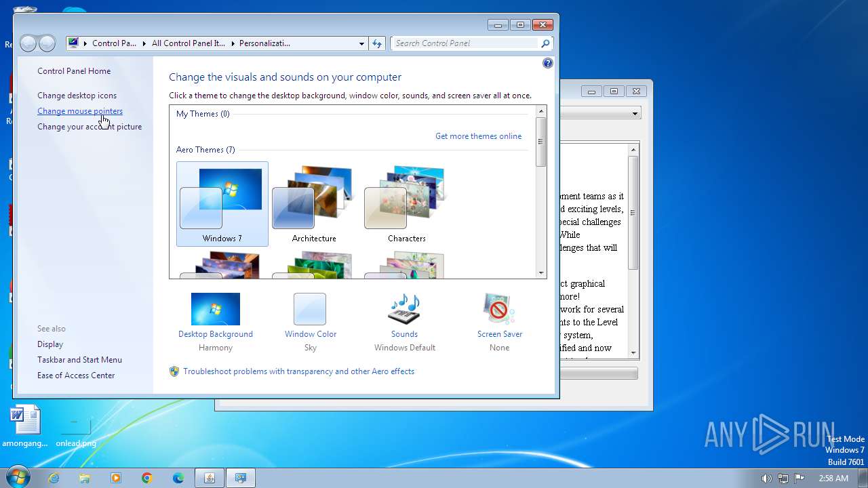
Task: Open File Explorer folder on the taskbar
Action: (x=85, y=478)
